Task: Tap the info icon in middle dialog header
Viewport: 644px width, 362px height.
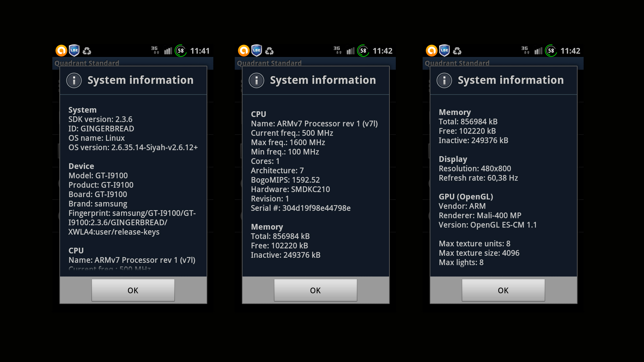Action: 257,80
